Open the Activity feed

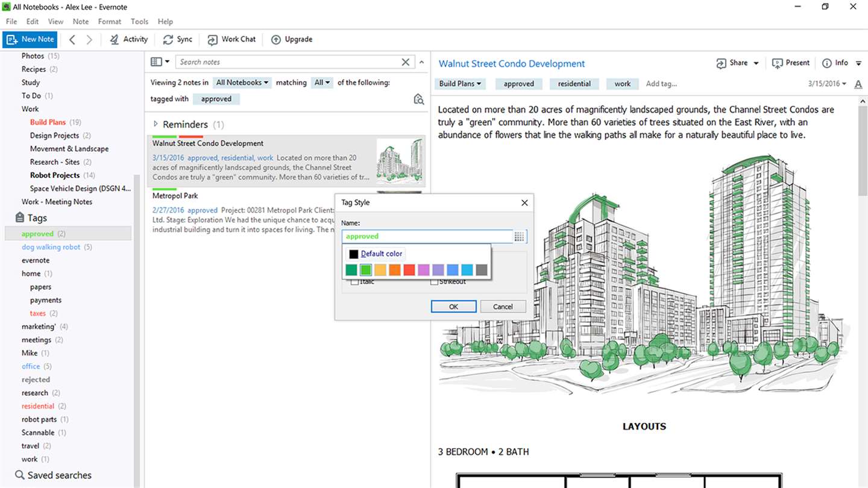click(128, 39)
